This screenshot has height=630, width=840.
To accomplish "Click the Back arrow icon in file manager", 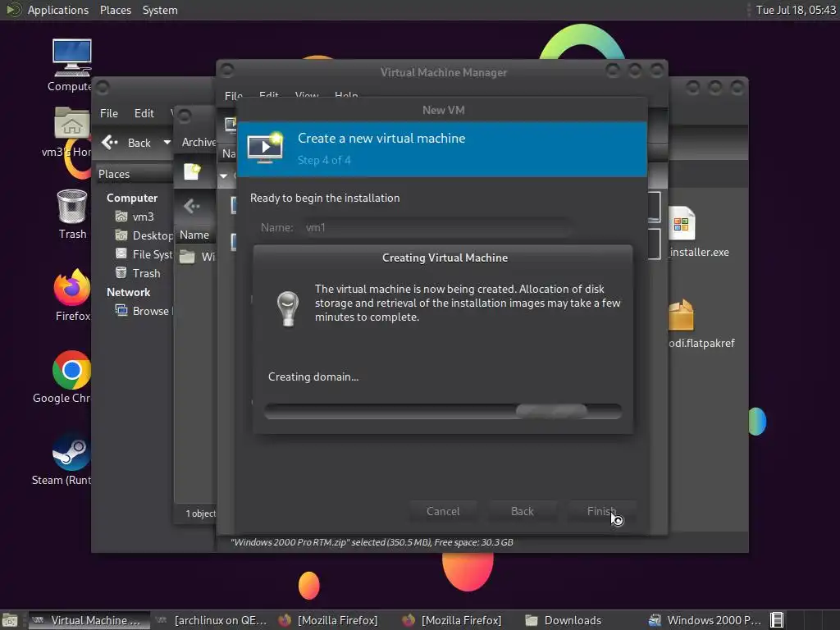I will 110,143.
